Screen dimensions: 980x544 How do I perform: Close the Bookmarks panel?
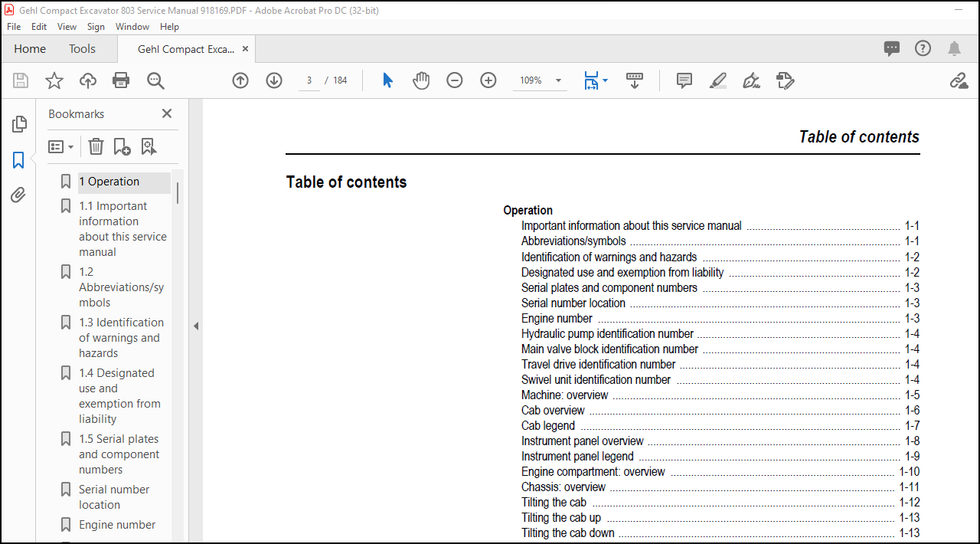167,113
